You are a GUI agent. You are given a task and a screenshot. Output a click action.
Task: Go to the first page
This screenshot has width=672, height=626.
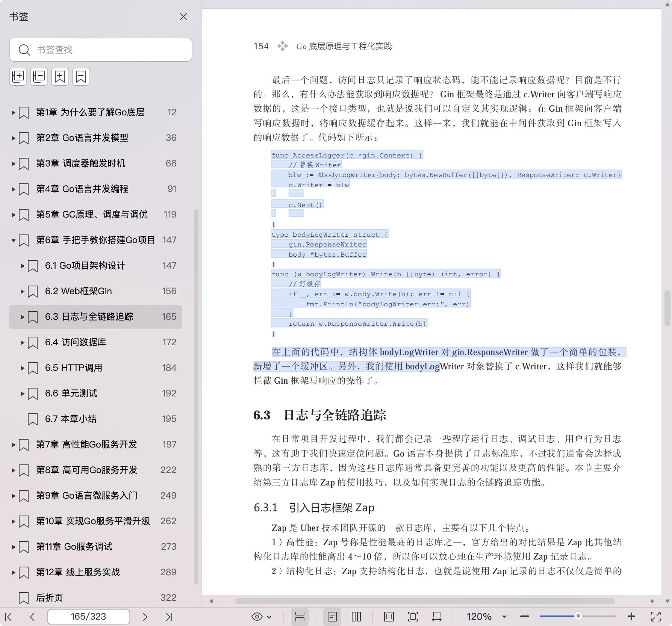point(8,617)
